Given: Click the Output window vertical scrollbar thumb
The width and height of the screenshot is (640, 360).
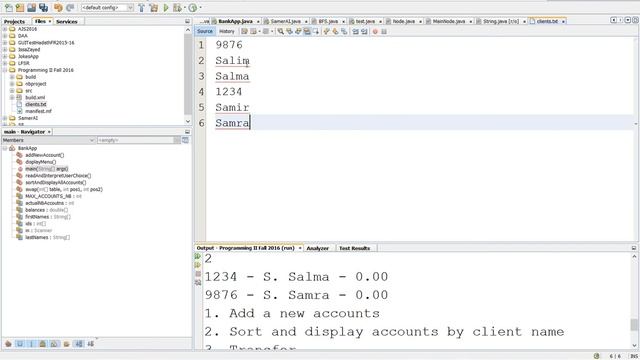Looking at the screenshot, I should pos(634,325).
